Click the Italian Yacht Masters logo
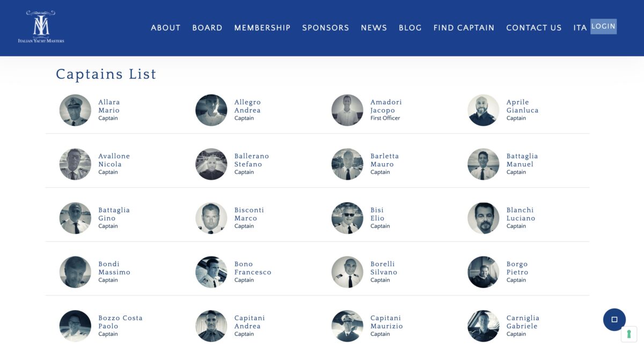644x346 pixels. [x=41, y=27]
